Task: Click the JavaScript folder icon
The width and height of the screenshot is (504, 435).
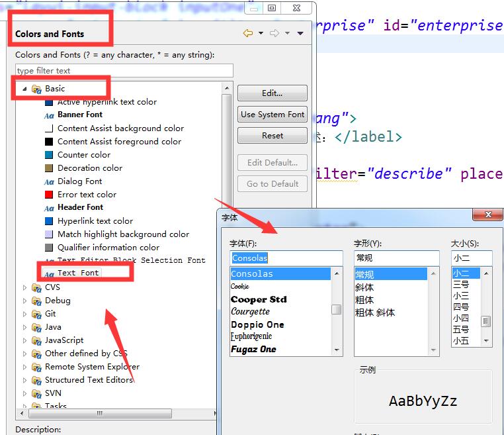Action: (36, 341)
